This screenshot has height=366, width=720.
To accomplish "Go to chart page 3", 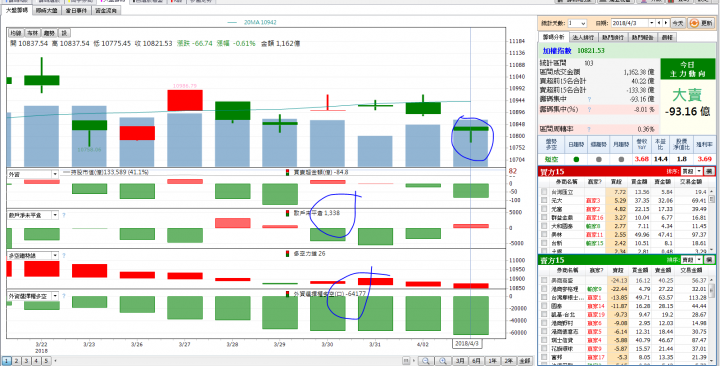I will coord(27,361).
